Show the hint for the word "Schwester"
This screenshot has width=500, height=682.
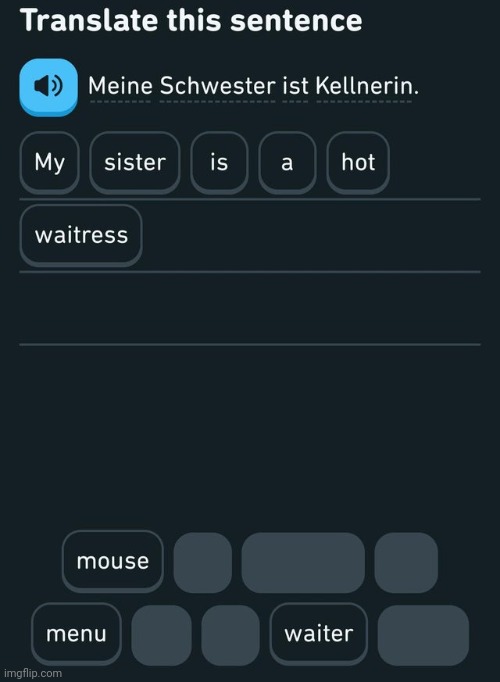217,86
